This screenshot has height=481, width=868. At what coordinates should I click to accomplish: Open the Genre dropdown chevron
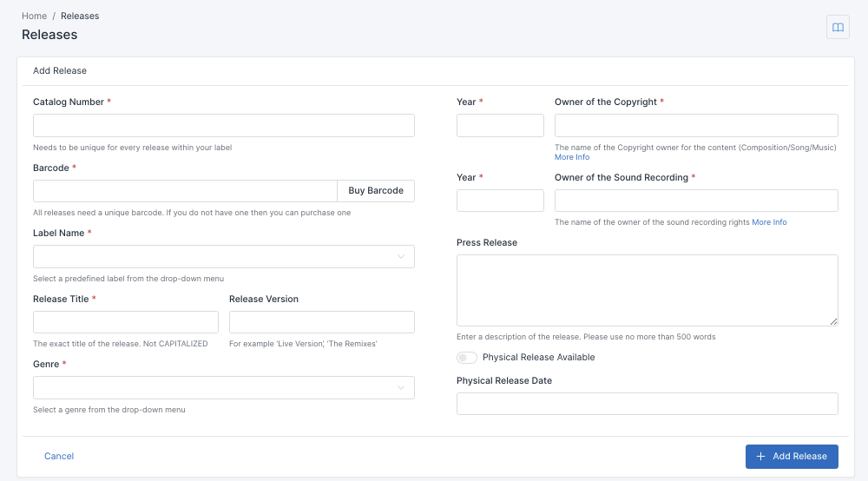(400, 388)
